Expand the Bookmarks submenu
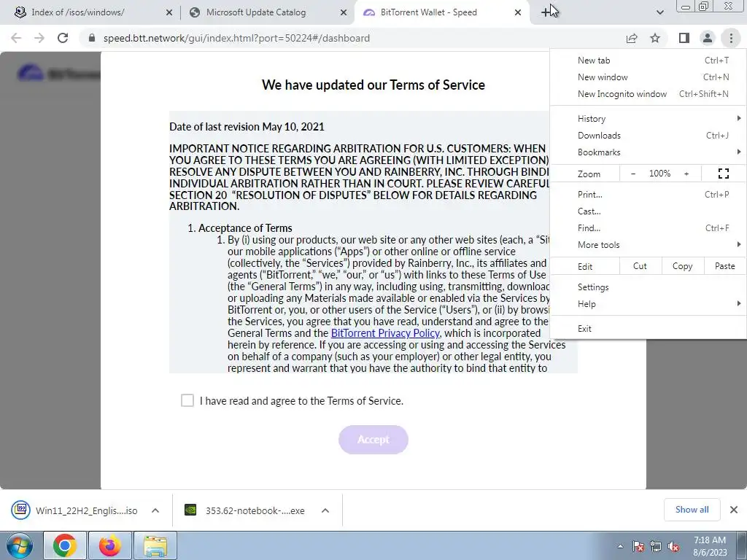The image size is (747, 560). click(649, 152)
